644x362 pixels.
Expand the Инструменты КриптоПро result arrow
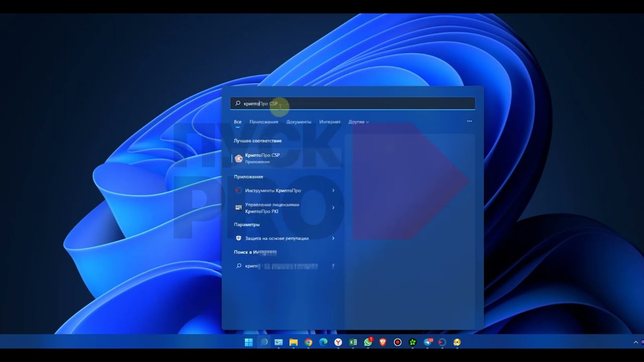click(x=333, y=191)
